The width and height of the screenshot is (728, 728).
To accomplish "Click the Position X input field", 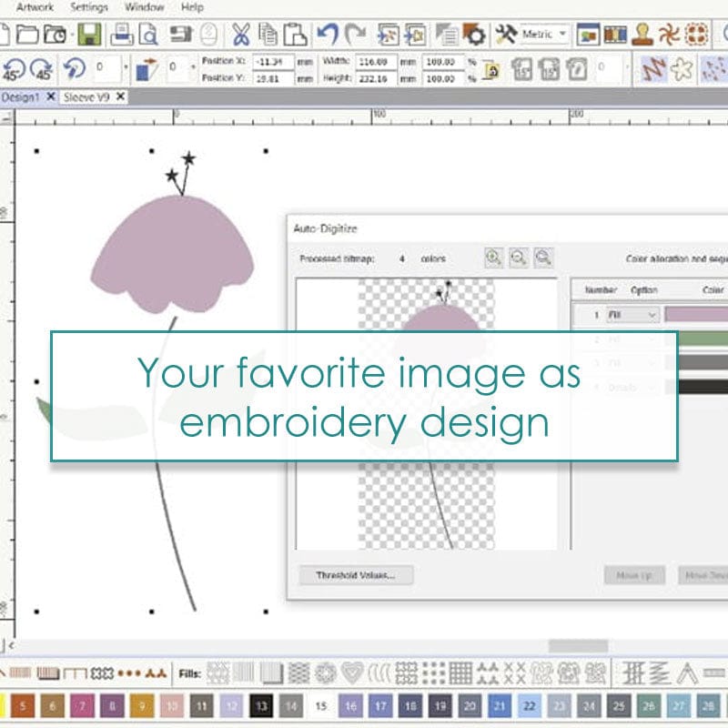I will 273,62.
